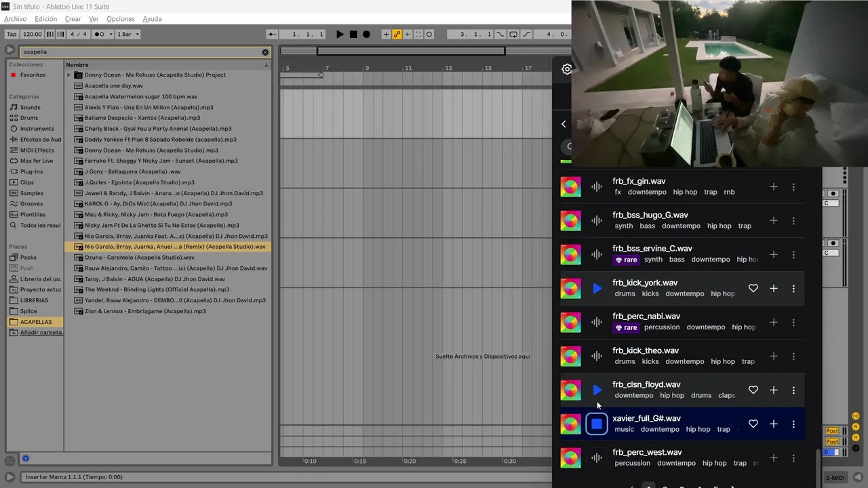
Task: Open Plantillas templates category
Action: (33, 214)
